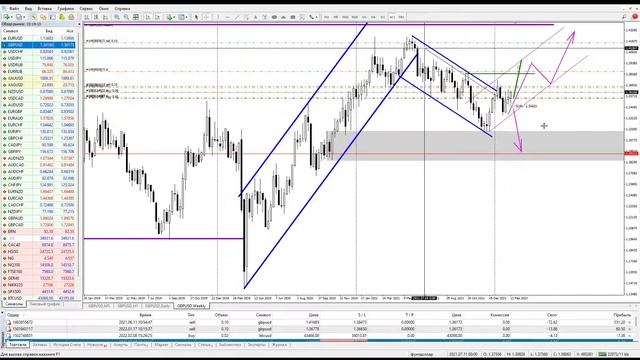Open the search icon at toolbar right
Viewport: 640px width, 360px height.
624,17
